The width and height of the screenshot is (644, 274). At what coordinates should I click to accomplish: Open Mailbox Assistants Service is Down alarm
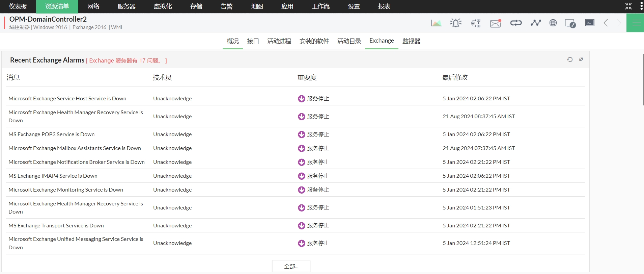point(75,148)
